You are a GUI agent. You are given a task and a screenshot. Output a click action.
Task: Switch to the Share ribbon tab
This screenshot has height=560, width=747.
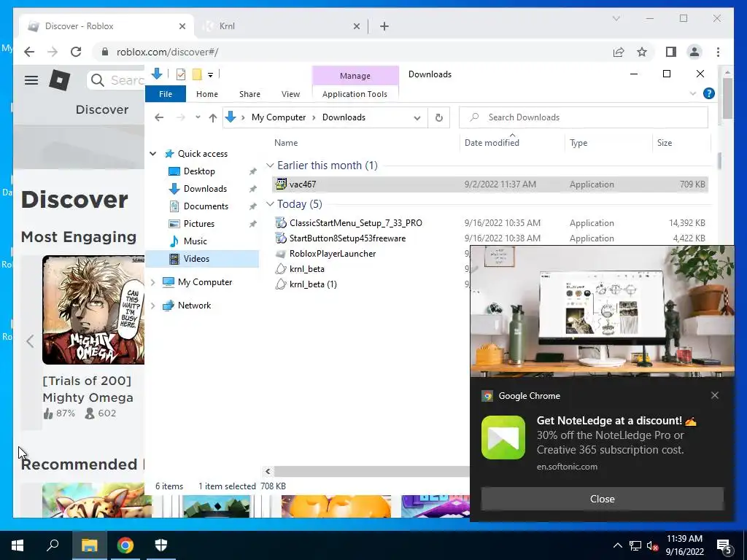point(249,94)
